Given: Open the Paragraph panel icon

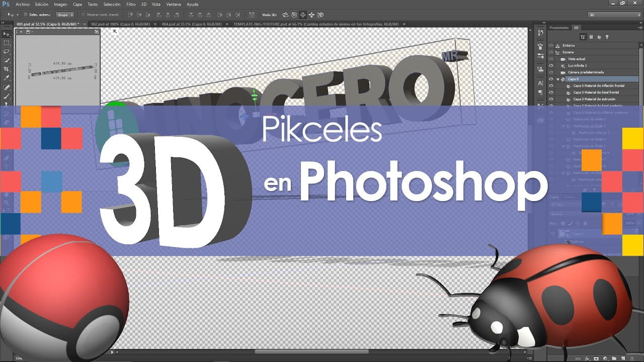Looking at the screenshot, I should pyautogui.click(x=540, y=93).
